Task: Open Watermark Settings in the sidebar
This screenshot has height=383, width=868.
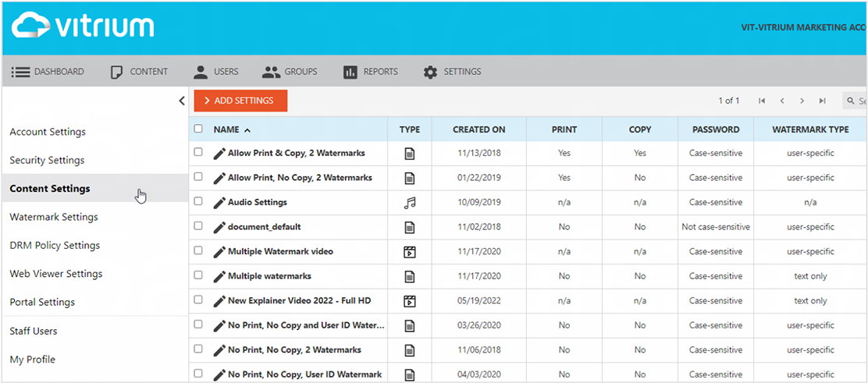Action: (x=54, y=217)
